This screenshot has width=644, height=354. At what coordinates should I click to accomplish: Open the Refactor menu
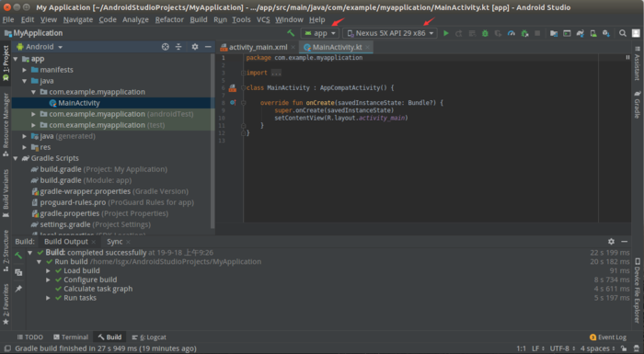(169, 19)
